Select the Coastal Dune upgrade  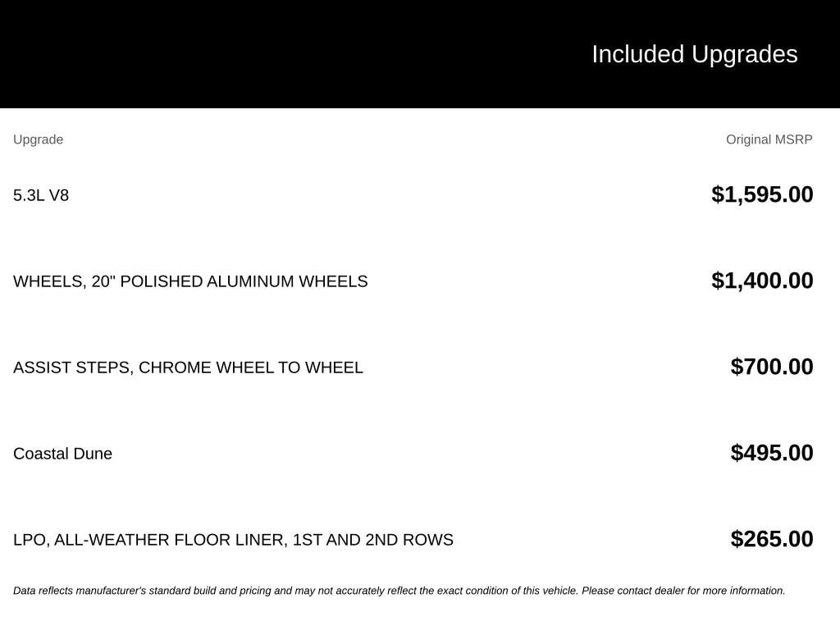point(62,454)
